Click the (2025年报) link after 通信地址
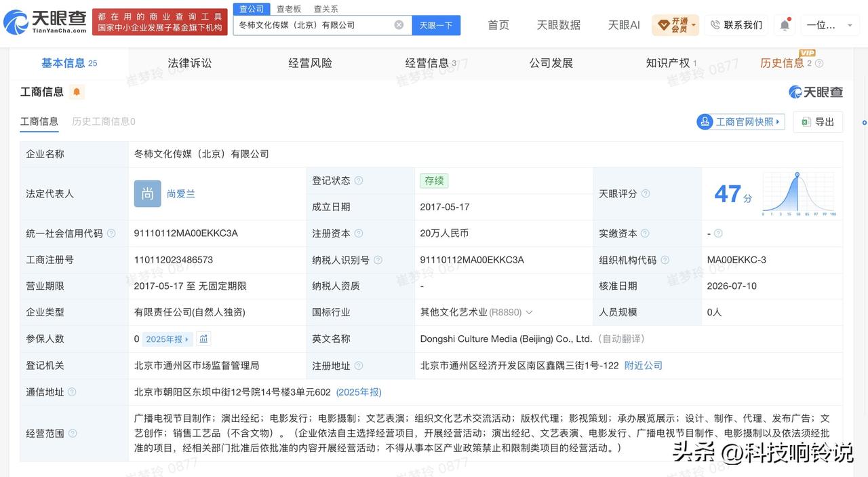The width and height of the screenshot is (868, 477). [x=359, y=392]
